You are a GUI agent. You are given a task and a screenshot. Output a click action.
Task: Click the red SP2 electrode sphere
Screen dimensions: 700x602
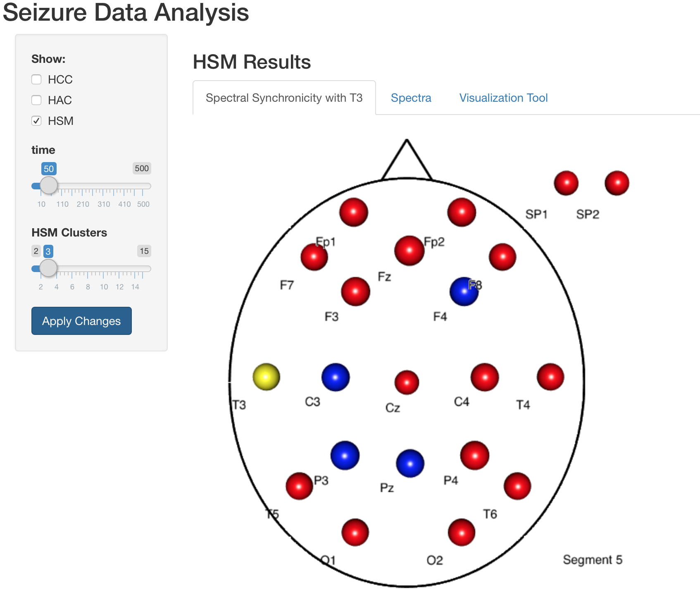pyautogui.click(x=617, y=183)
